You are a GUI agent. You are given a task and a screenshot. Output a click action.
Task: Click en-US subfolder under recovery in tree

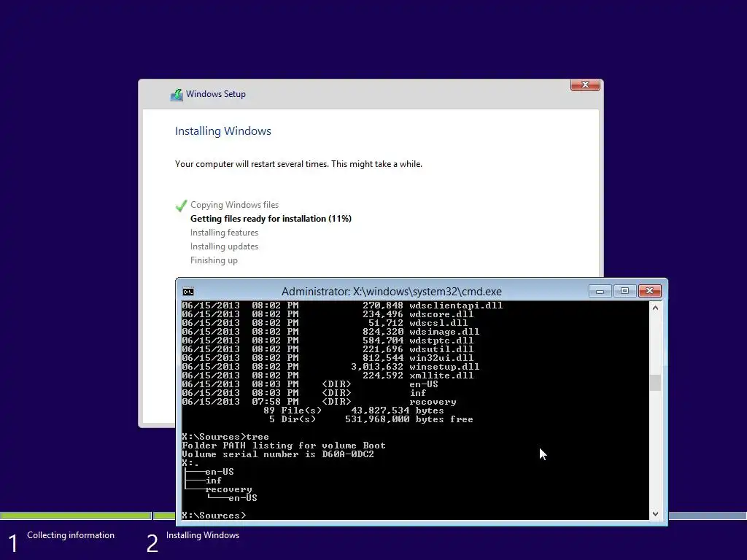click(x=242, y=498)
